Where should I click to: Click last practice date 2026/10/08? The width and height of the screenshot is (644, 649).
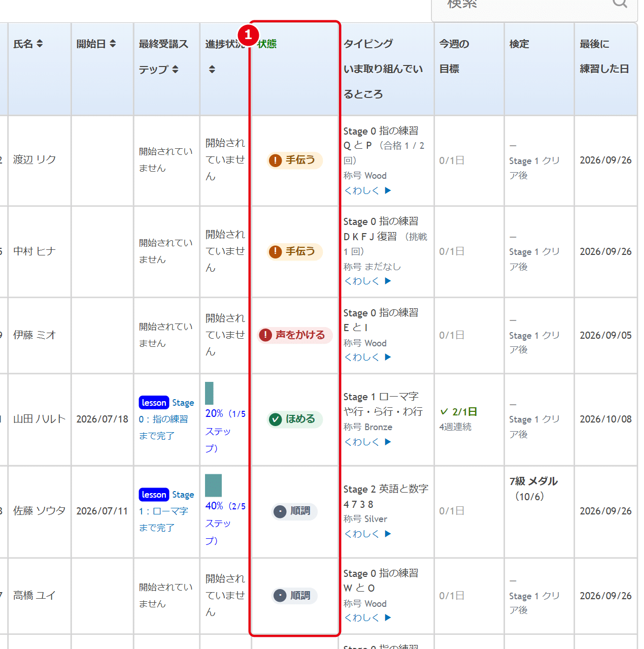coord(605,419)
